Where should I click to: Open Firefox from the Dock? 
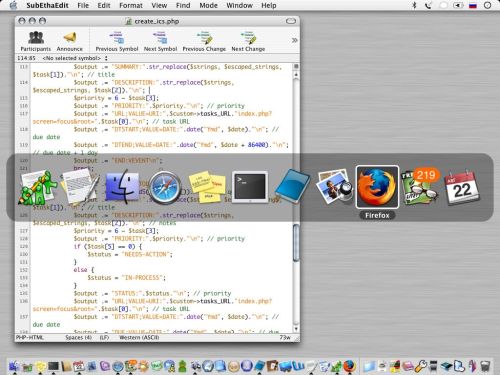(x=349, y=366)
